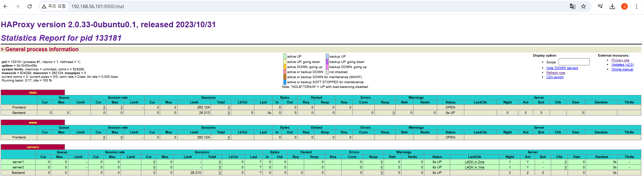This screenshot has width=644, height=196.
Task: Click the Statistics Report for pid 133181 title
Action: (x=61, y=38)
